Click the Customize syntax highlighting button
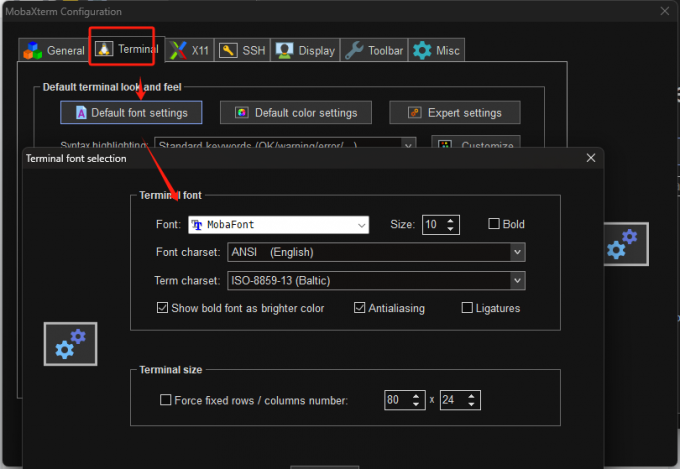This screenshot has width=680, height=469. [x=476, y=143]
